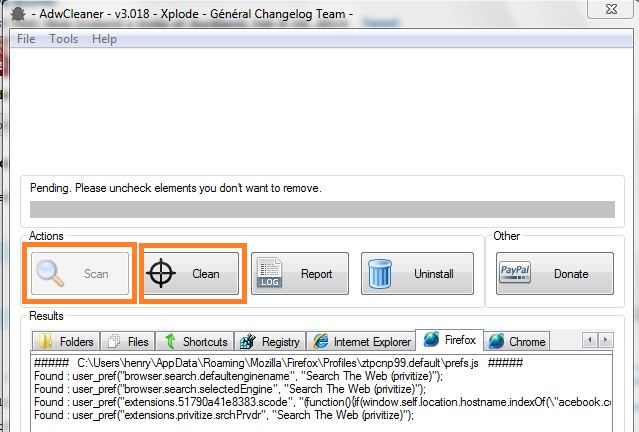
Task: Click the Registry cubes icon
Action: pyautogui.click(x=248, y=341)
